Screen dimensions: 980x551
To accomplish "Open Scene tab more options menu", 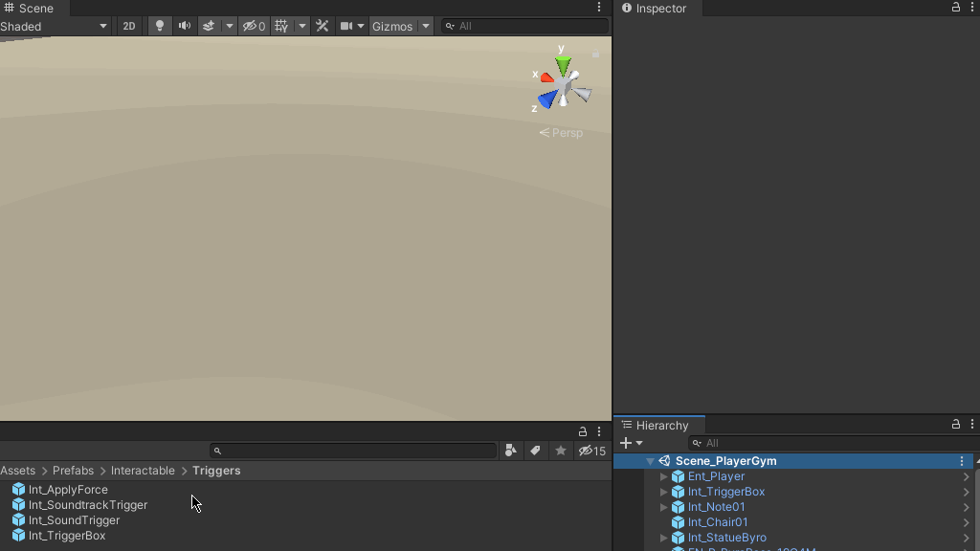I will (x=599, y=7).
